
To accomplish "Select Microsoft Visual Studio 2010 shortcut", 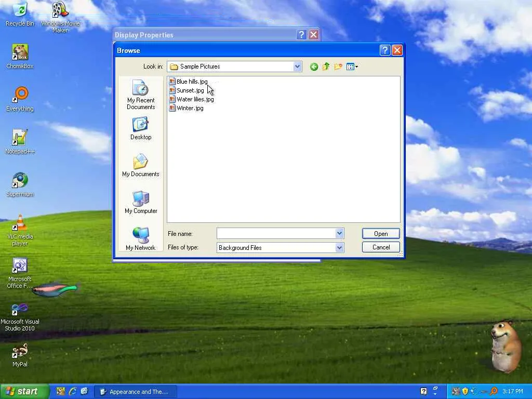I will tap(20, 317).
